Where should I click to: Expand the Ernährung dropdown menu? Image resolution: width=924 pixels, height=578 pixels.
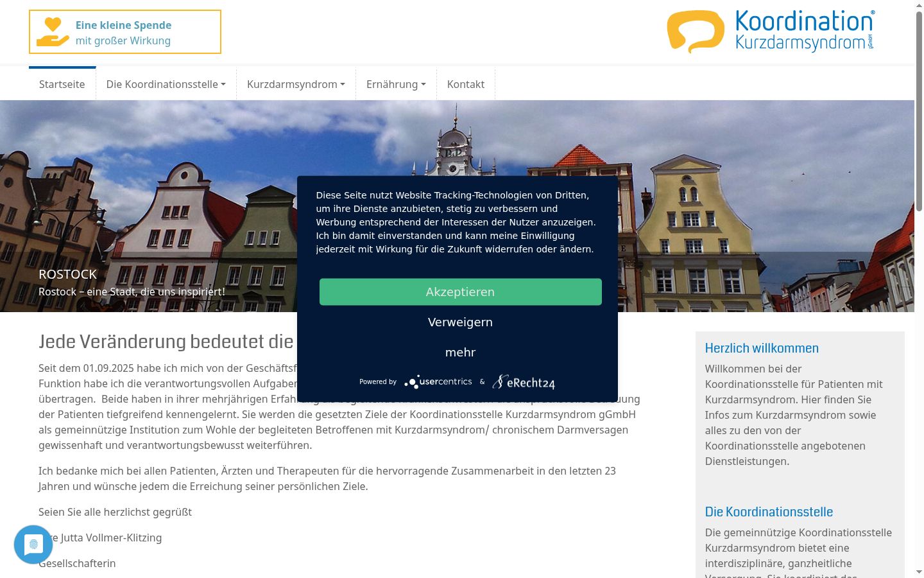(396, 84)
